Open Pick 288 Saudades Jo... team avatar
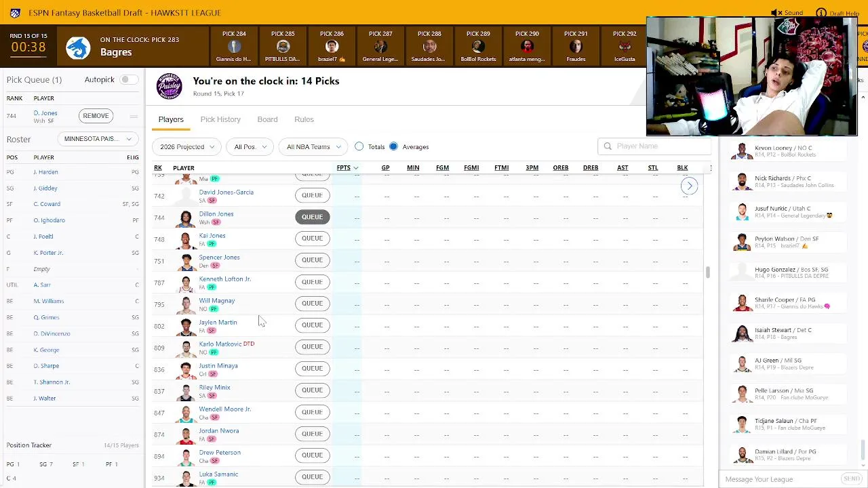Image resolution: width=868 pixels, height=488 pixels. (x=429, y=47)
